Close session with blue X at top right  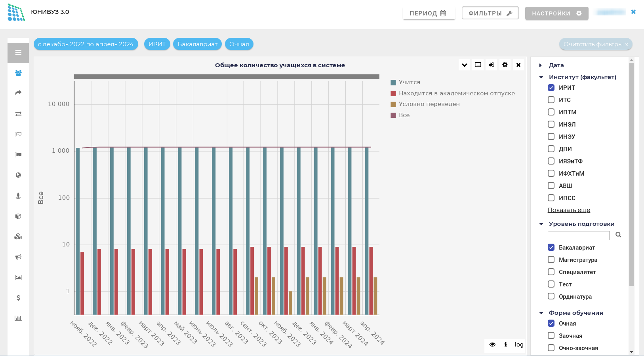pyautogui.click(x=633, y=12)
